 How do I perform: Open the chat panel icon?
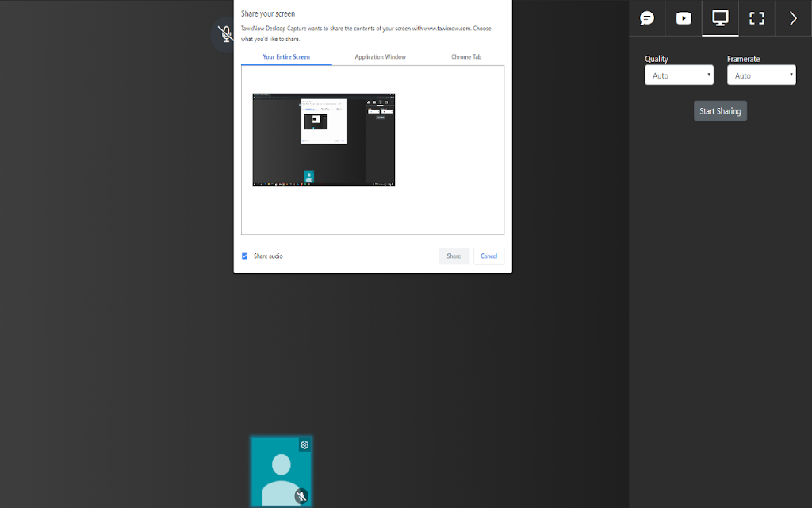[647, 19]
